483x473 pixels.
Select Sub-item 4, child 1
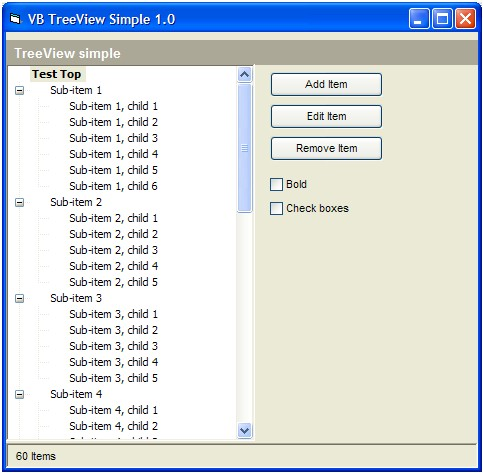point(113,410)
